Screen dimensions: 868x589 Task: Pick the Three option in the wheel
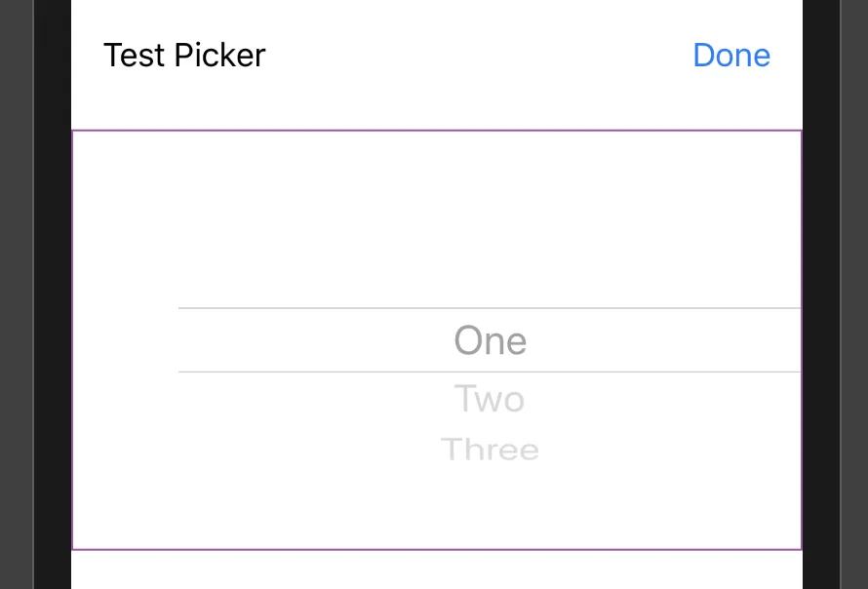click(490, 450)
